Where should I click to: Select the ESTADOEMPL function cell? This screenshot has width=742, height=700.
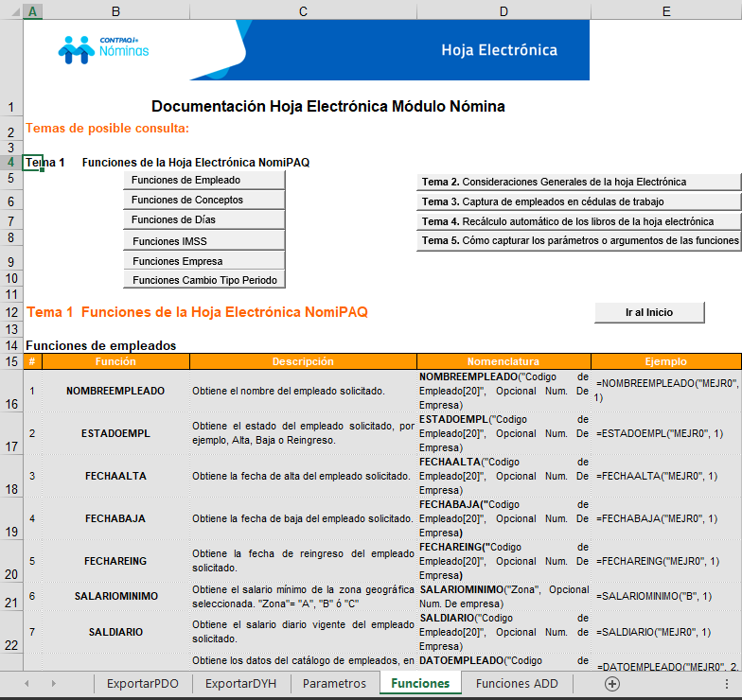115,433
